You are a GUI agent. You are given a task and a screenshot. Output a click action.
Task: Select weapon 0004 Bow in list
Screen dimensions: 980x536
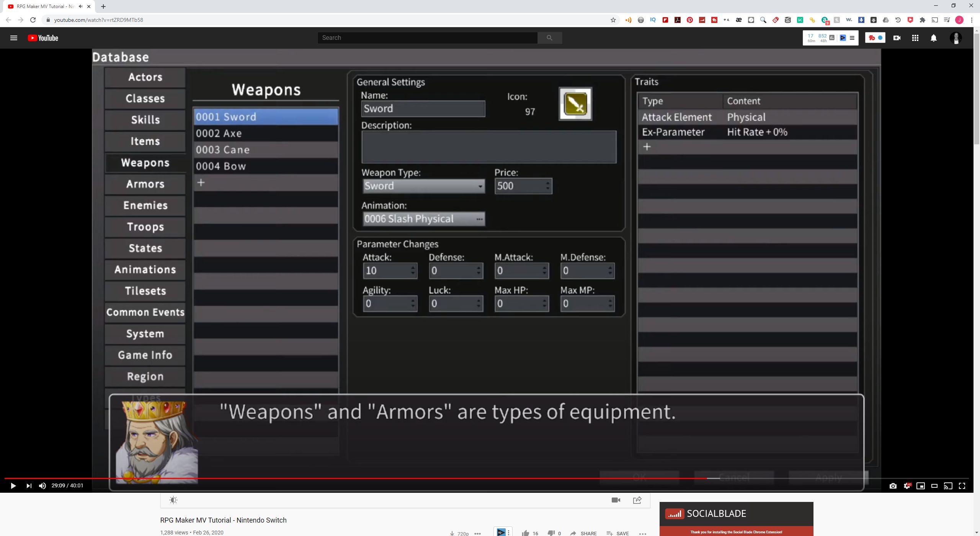pyautogui.click(x=266, y=166)
